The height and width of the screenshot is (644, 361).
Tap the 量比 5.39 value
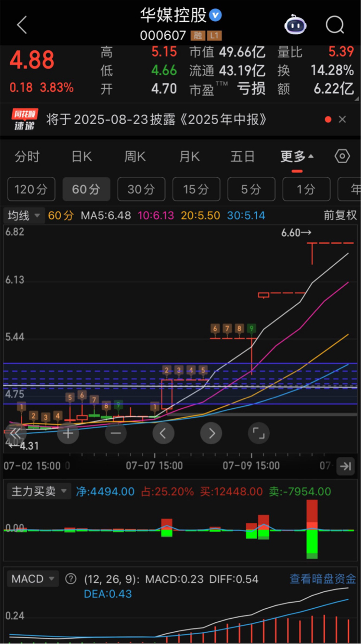(340, 52)
